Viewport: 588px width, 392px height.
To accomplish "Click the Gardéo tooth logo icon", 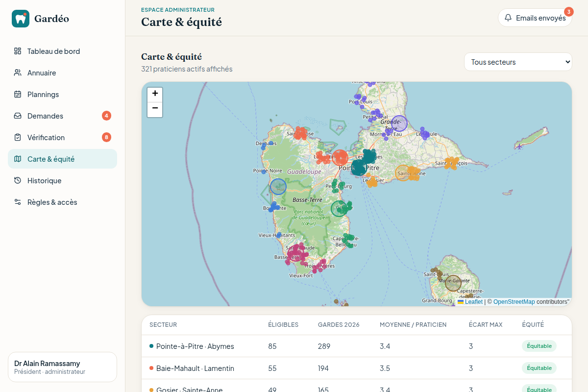I will click(21, 19).
